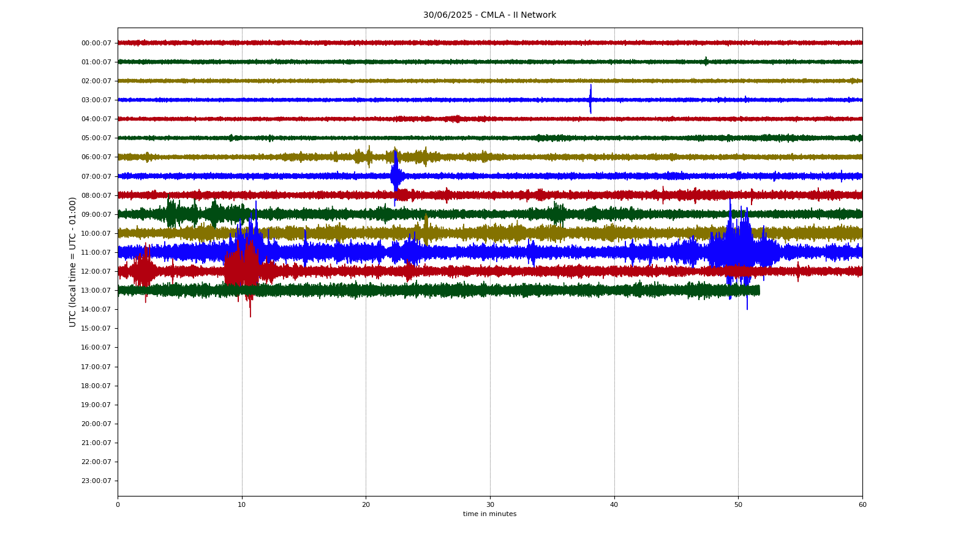Select the 04:00:07 row label
Screen dimensions: 980x551
96,119
